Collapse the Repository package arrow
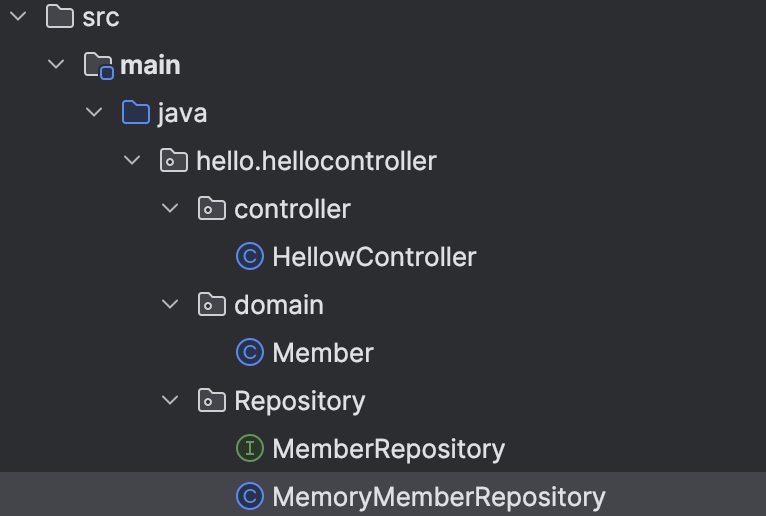766x516 pixels. [x=170, y=401]
